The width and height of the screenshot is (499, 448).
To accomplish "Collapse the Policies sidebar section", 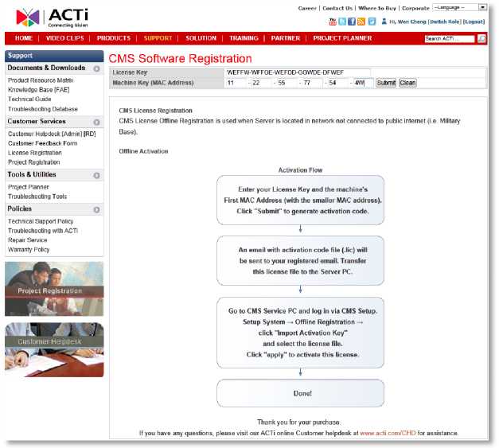I will pos(96,209).
